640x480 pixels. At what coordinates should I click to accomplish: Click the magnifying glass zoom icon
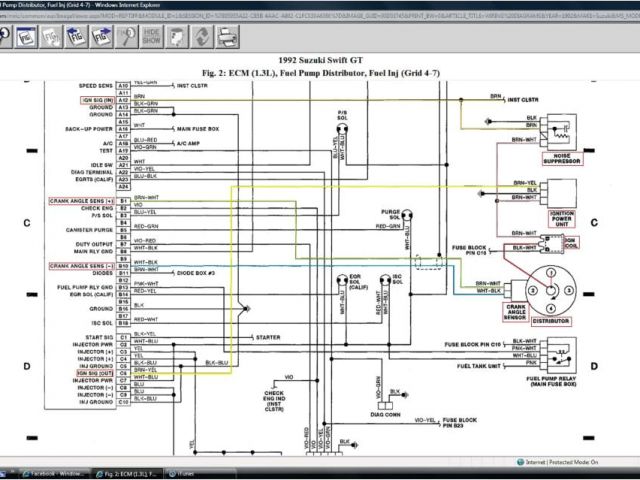[127, 38]
